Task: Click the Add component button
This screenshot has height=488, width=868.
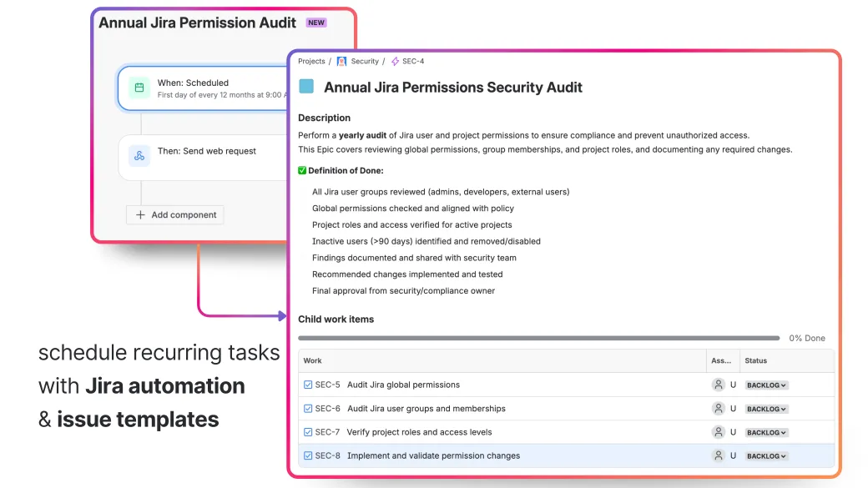Action: coord(174,214)
